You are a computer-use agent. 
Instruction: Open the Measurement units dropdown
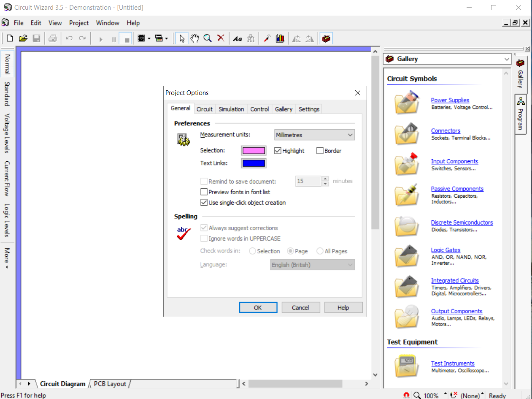(314, 135)
